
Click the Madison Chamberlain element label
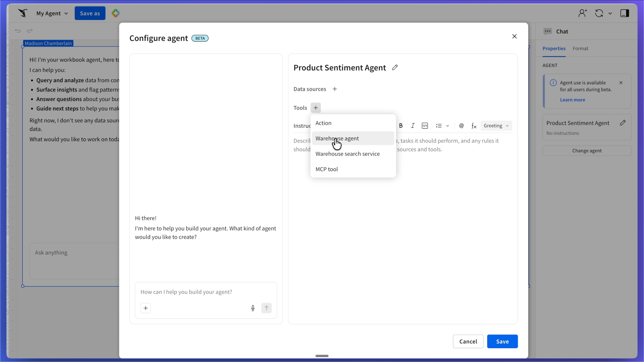(48, 43)
